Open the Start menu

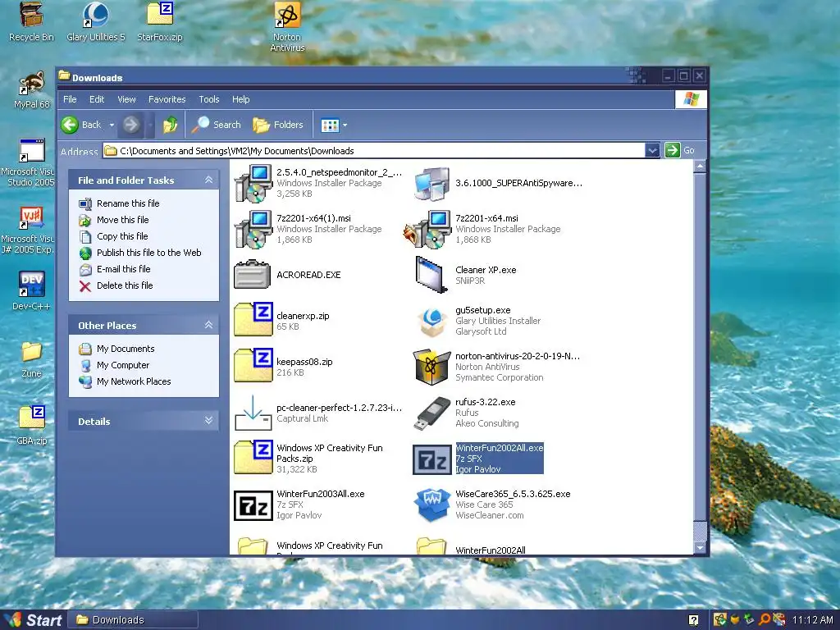[x=33, y=620]
